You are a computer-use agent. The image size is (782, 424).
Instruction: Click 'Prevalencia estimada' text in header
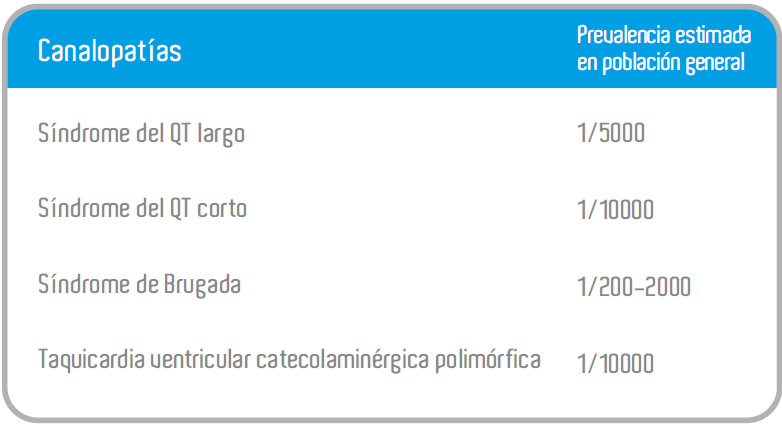[x=664, y=35]
